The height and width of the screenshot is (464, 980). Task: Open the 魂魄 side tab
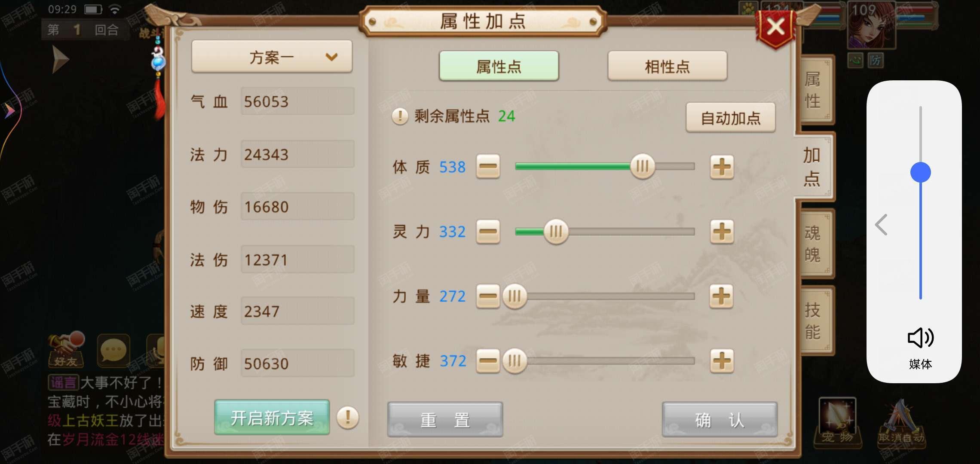(813, 244)
